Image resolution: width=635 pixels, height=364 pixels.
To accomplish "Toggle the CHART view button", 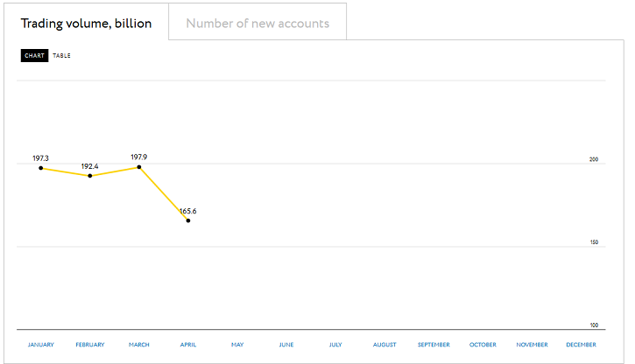I will (x=34, y=55).
